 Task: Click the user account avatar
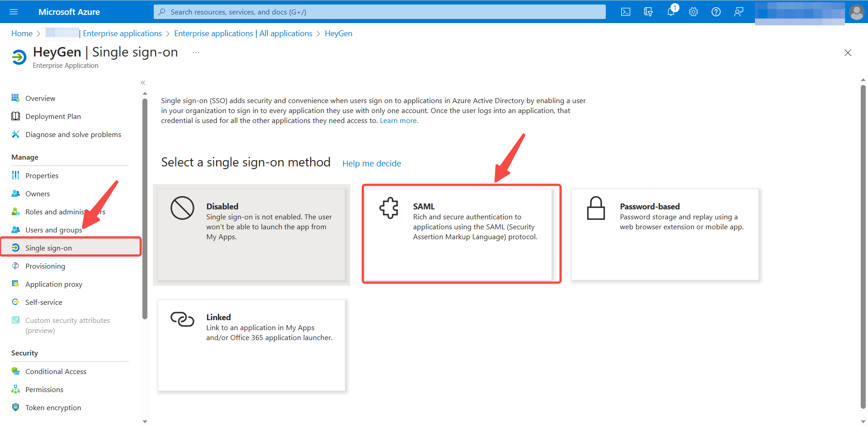pyautogui.click(x=857, y=12)
